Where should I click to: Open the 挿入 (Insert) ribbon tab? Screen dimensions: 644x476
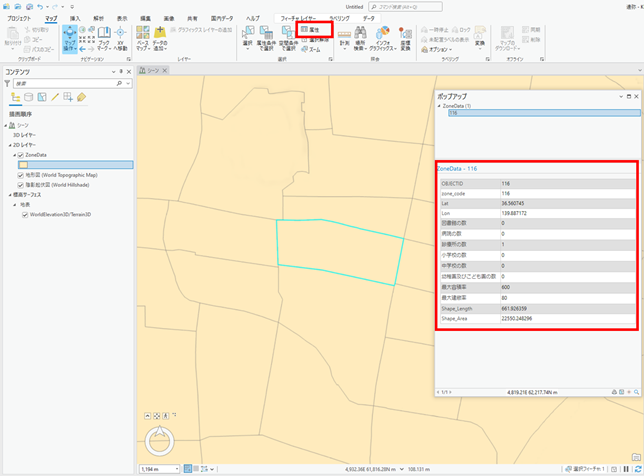pyautogui.click(x=75, y=18)
